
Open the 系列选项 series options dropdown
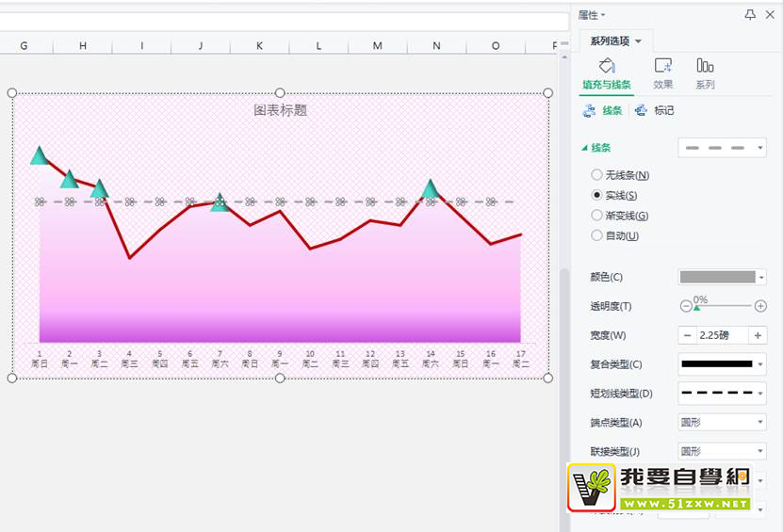tap(616, 40)
